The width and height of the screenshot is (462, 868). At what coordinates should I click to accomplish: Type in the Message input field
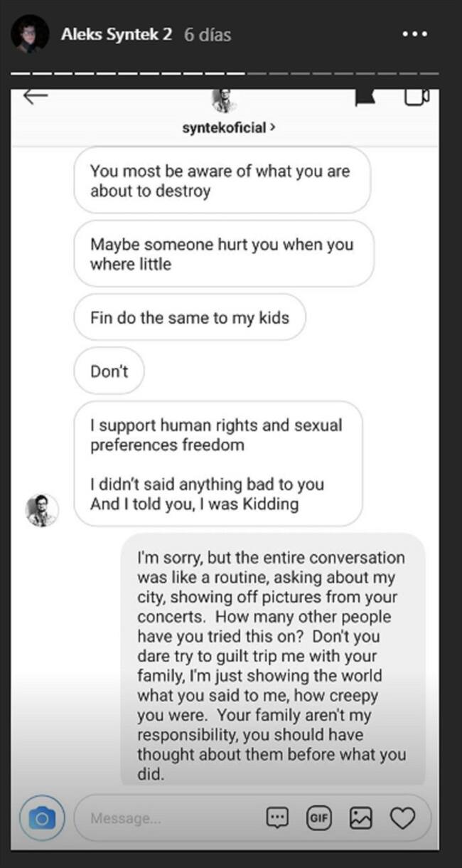click(171, 819)
